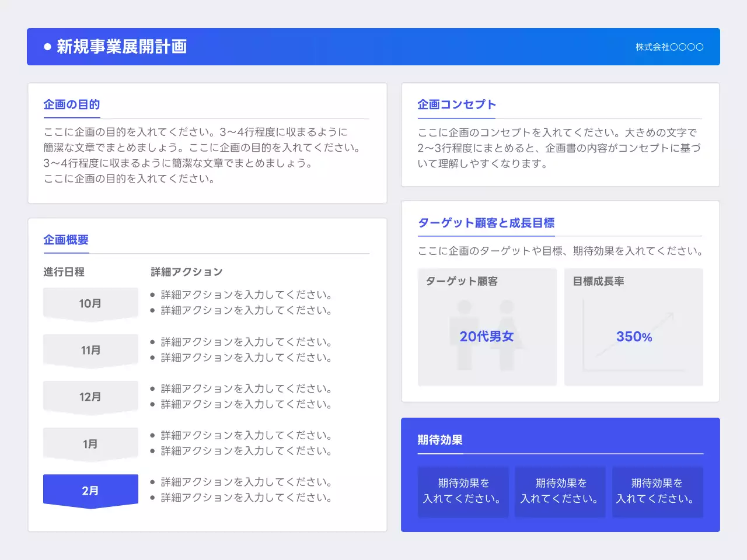747x560 pixels.
Task: Select the highlighted 2月 milestone
Action: click(90, 490)
